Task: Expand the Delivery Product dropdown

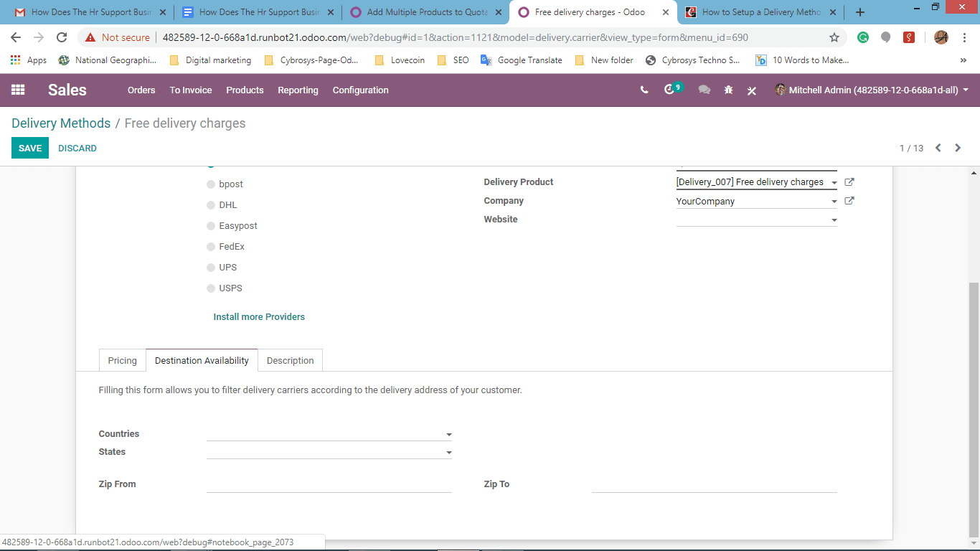Action: point(834,183)
